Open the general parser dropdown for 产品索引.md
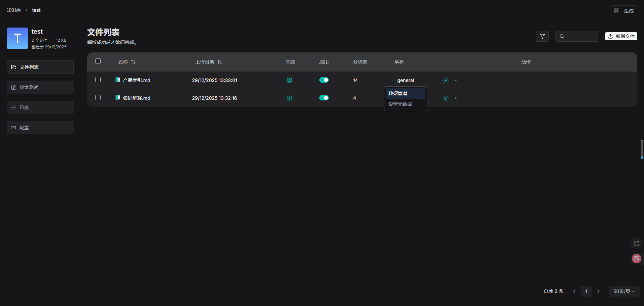This screenshot has width=644, height=306. coord(406,80)
